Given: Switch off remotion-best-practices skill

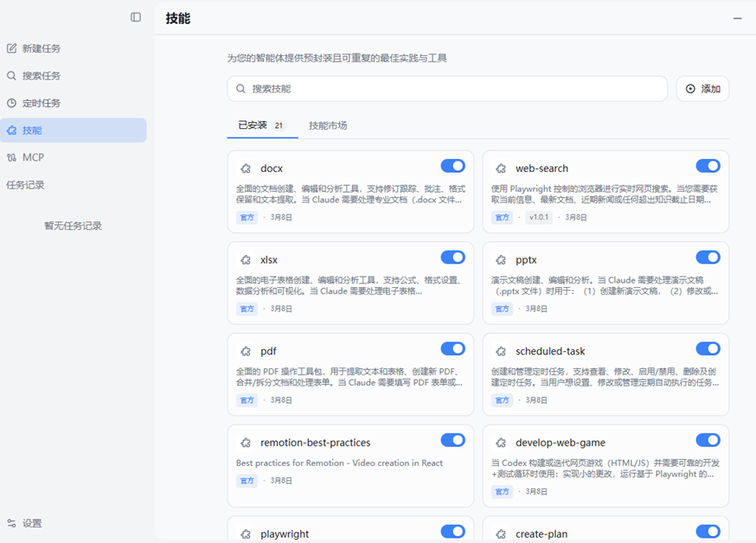Looking at the screenshot, I should tap(452, 440).
